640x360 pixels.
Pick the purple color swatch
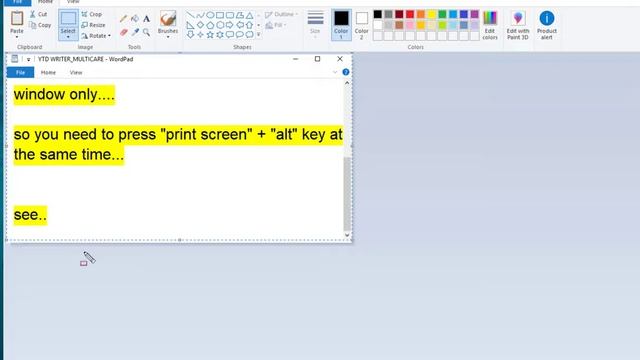474,14
